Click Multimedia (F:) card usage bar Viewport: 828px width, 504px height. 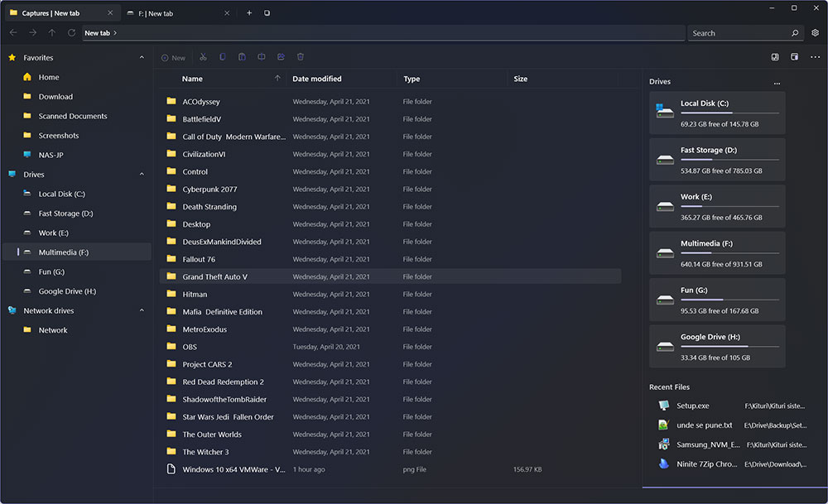click(729, 252)
